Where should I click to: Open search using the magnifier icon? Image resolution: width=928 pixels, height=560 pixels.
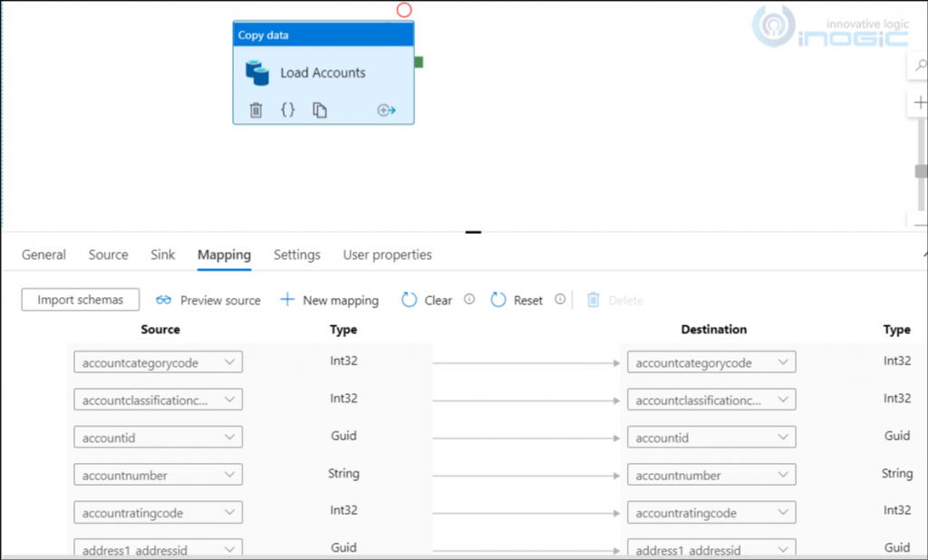(x=921, y=65)
